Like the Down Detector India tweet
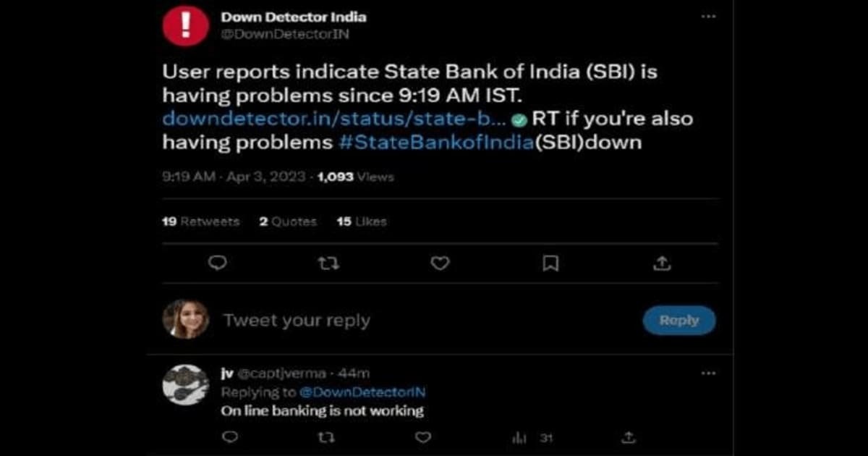This screenshot has height=456, width=868. pos(440,264)
